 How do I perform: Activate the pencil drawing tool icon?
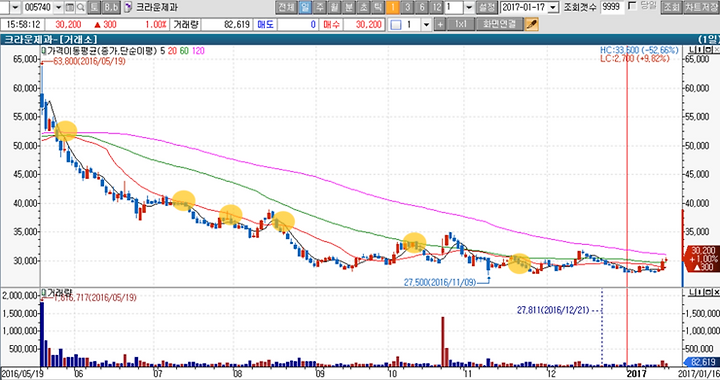pos(532,24)
